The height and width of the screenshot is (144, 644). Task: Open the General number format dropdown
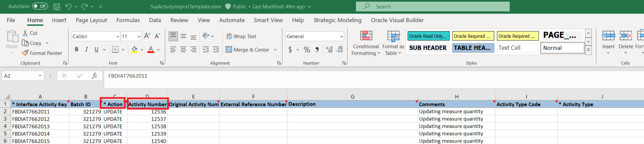point(341,36)
